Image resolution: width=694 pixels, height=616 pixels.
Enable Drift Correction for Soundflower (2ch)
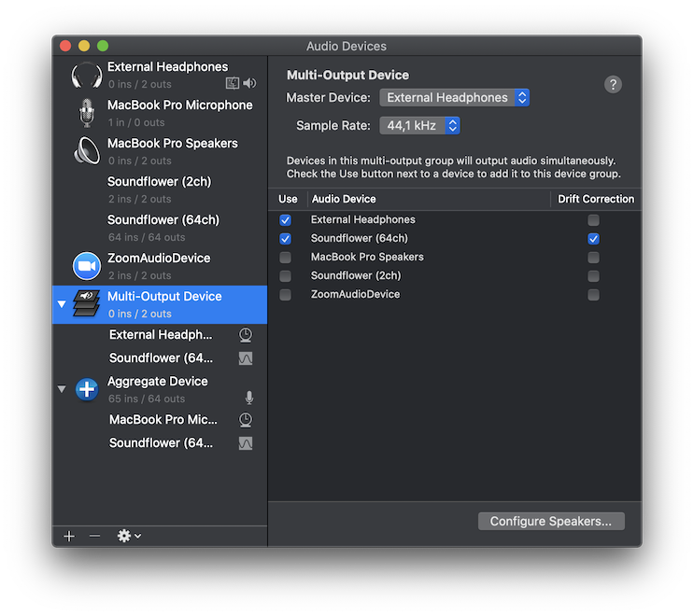pyautogui.click(x=593, y=276)
